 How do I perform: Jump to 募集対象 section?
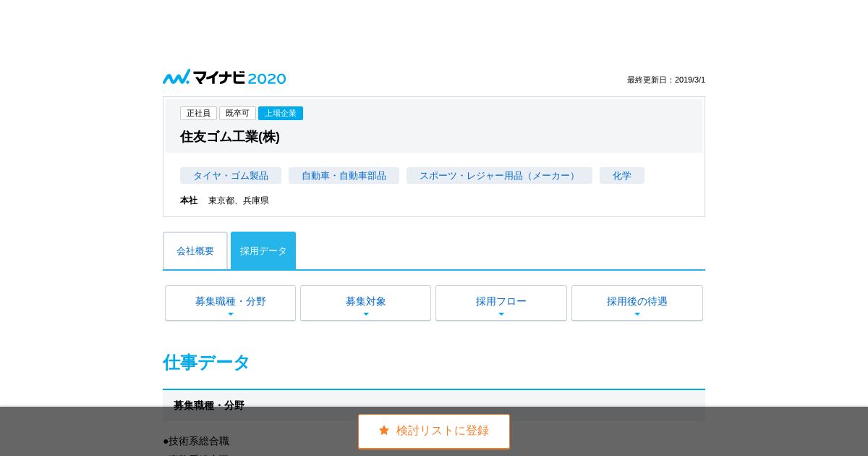pyautogui.click(x=365, y=303)
